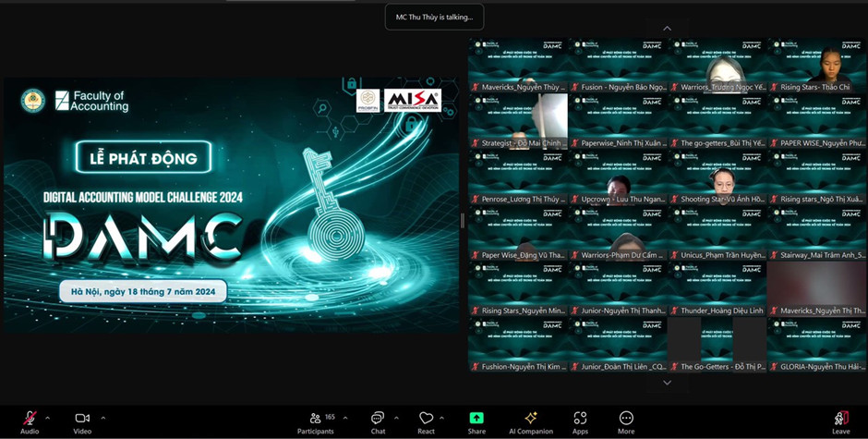Image resolution: width=868 pixels, height=439 pixels.
Task: Open the Apps menu
Action: pyautogui.click(x=580, y=419)
